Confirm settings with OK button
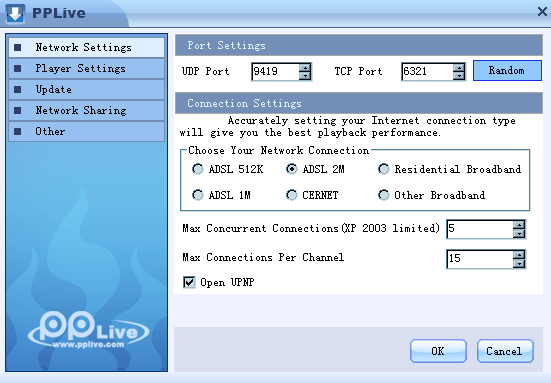551x383 pixels. coord(438,351)
